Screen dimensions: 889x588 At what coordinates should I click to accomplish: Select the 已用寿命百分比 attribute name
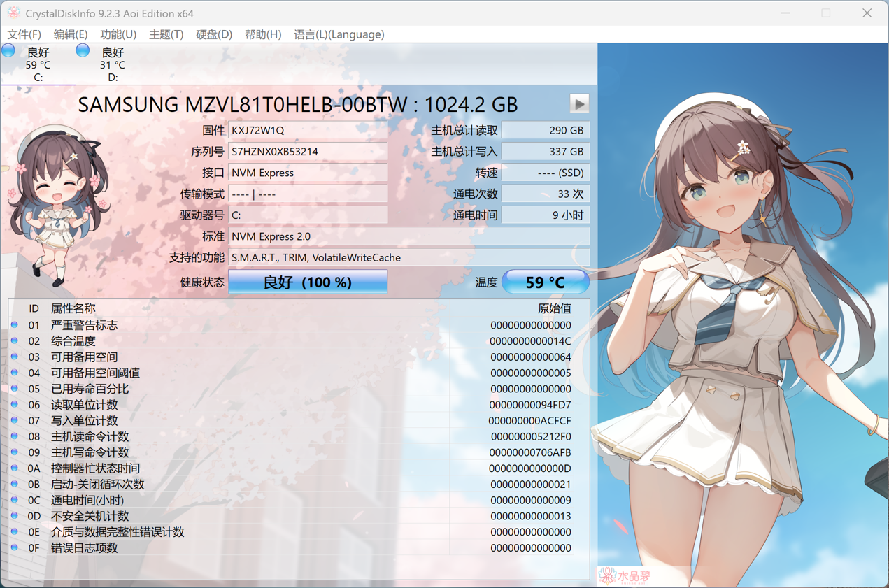coord(90,389)
